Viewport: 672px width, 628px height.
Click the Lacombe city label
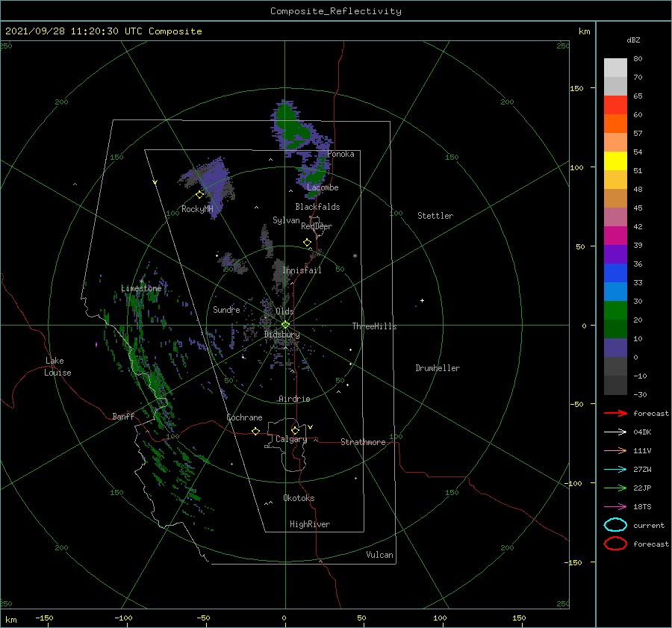pyautogui.click(x=323, y=187)
